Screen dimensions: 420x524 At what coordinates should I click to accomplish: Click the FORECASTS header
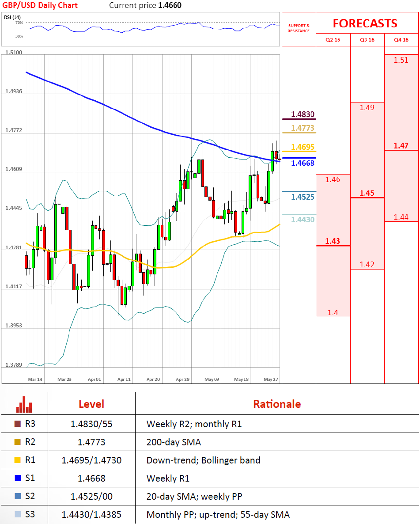point(365,23)
